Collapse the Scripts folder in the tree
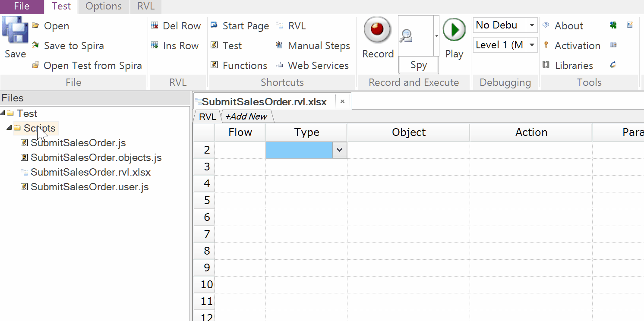This screenshot has height=321, width=644. click(x=9, y=128)
